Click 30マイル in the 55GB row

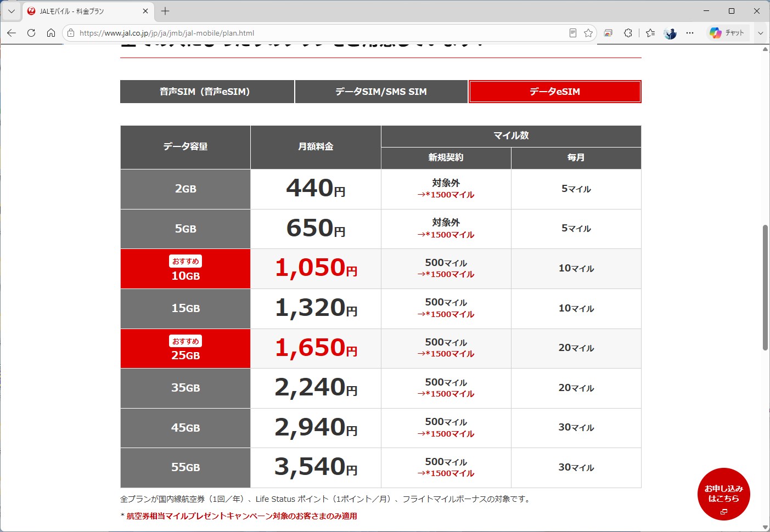pos(576,468)
